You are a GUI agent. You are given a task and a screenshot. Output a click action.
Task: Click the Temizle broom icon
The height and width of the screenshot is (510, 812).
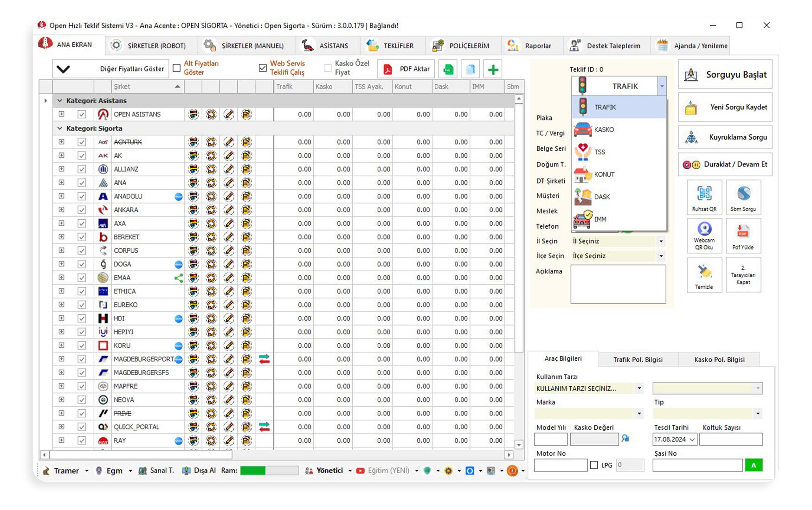click(x=704, y=271)
